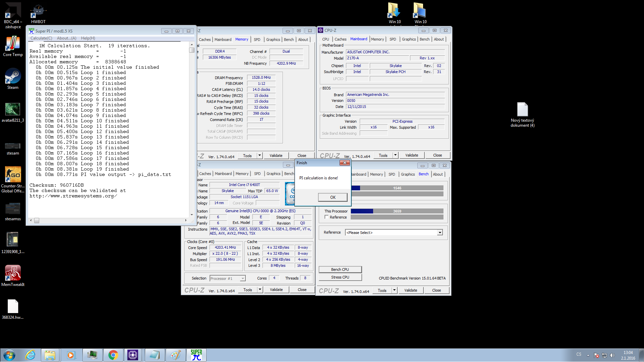Launch Internet Explorer from taskbar
Image resolution: width=644 pixels, height=362 pixels.
point(30,355)
